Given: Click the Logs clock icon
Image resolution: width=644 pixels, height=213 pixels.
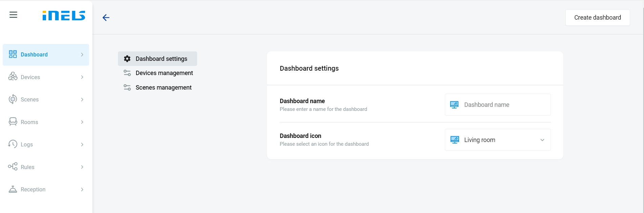Looking at the screenshot, I should point(13,144).
